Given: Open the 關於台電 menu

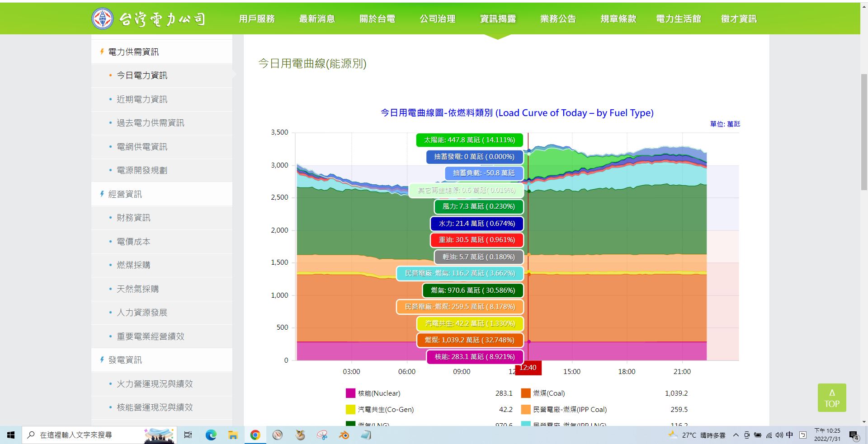Looking at the screenshot, I should pos(377,19).
